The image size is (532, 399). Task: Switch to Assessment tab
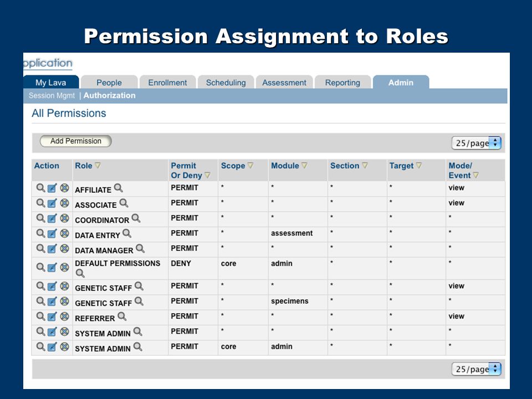[284, 83]
